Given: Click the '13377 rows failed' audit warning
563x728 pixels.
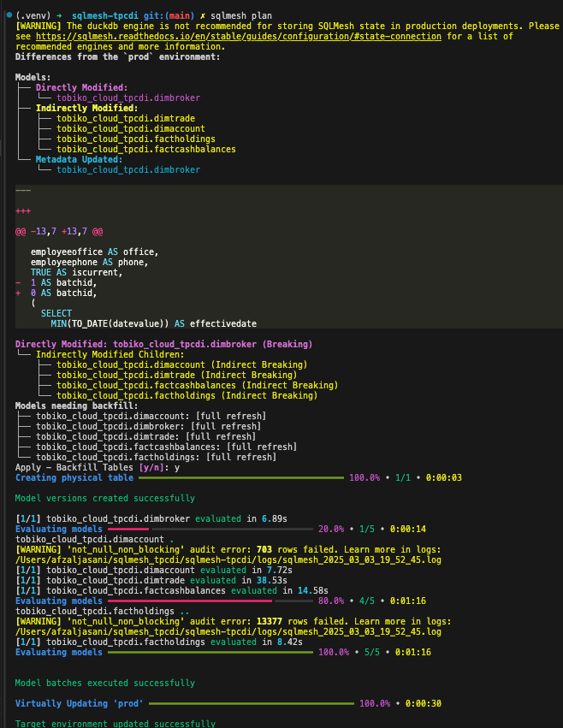Looking at the screenshot, I should pyautogui.click(x=234, y=621).
